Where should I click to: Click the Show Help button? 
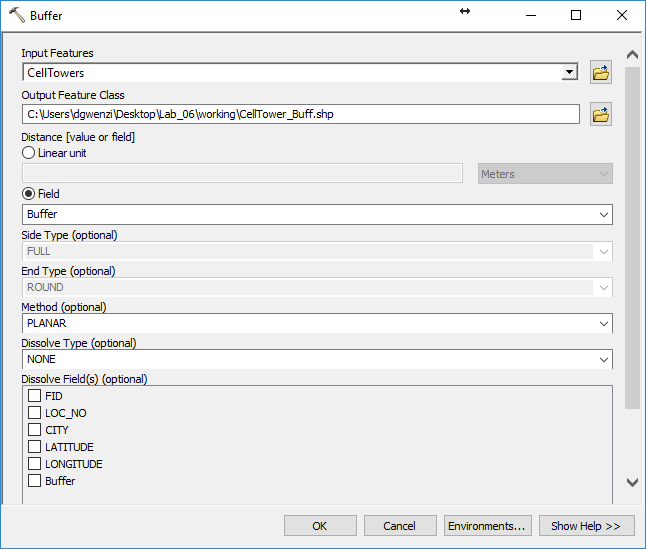(586, 526)
